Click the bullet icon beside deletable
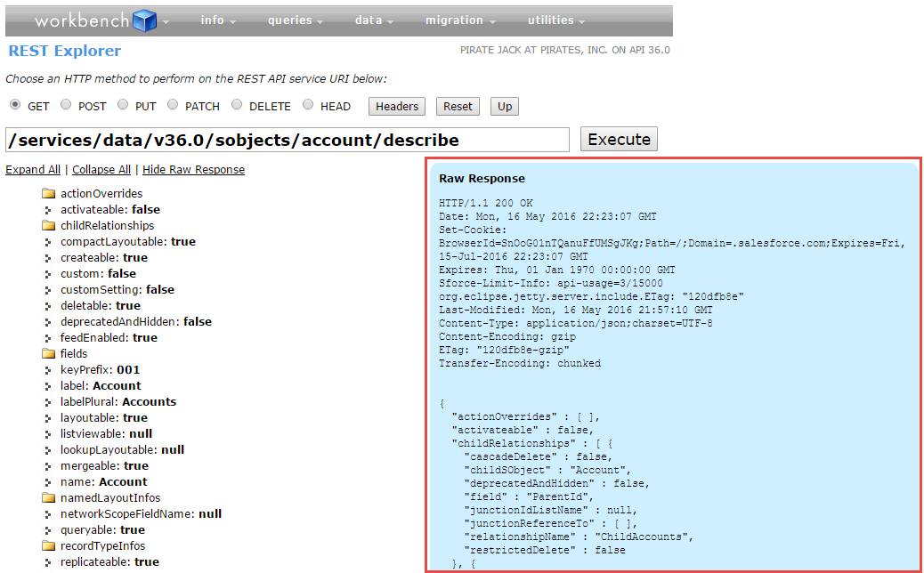 [48, 306]
